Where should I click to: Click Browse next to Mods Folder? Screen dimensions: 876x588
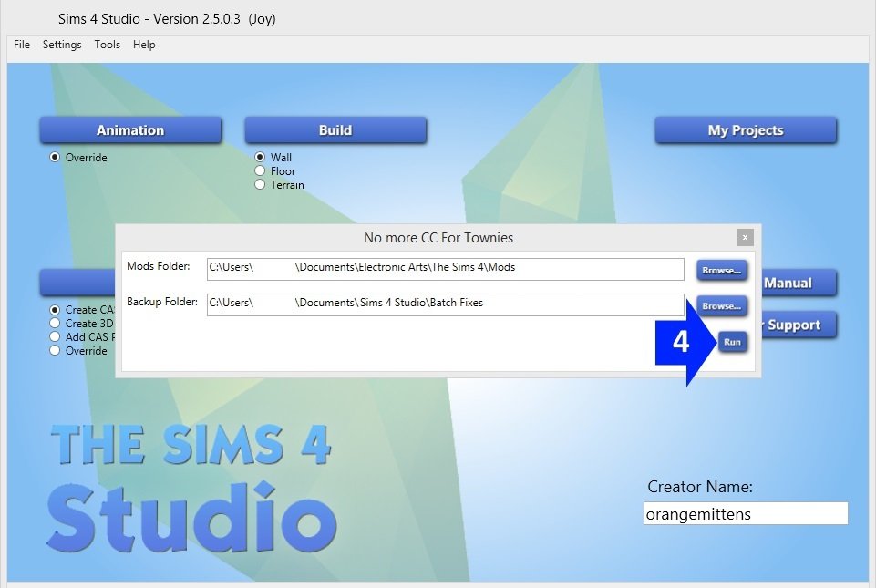click(x=722, y=270)
